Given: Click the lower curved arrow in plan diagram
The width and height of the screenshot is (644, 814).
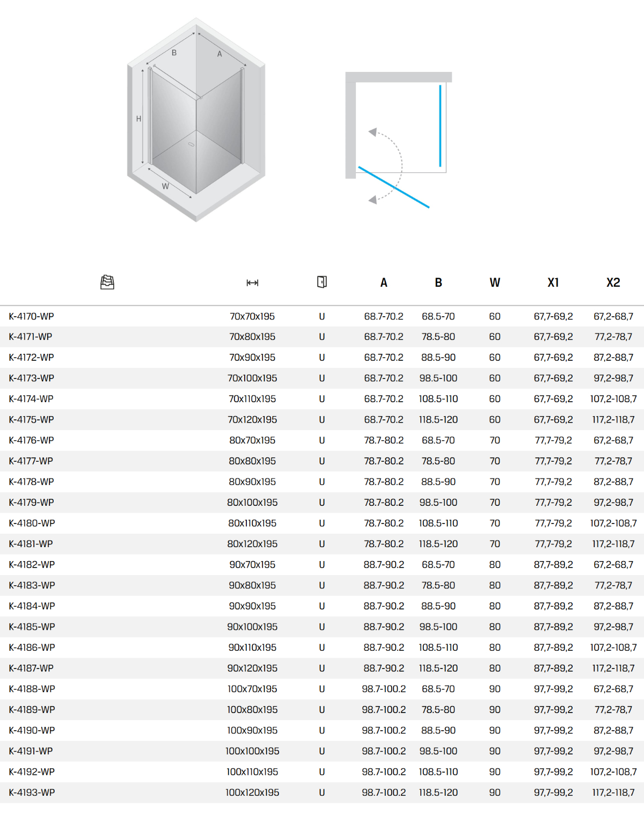Looking at the screenshot, I should pos(372,200).
